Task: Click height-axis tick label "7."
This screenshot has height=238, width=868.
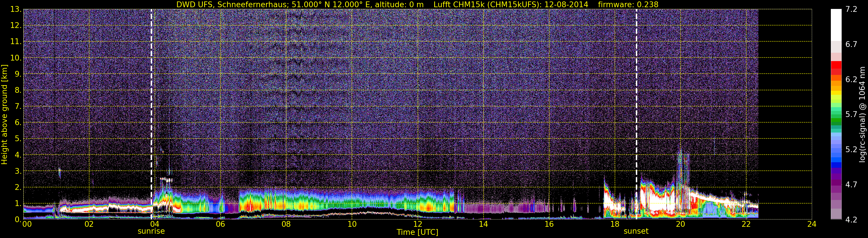Action: coord(18,107)
